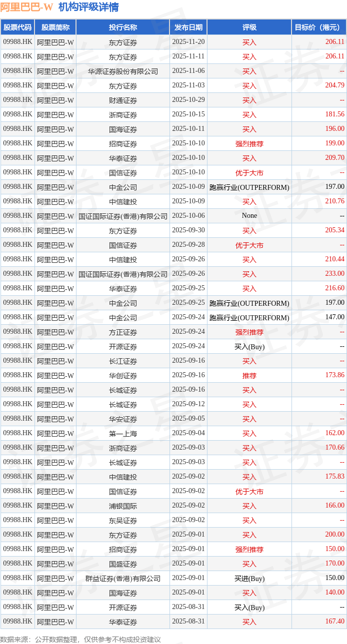
Task: Click the 买进(Buy) rating cell
Action: (249, 578)
